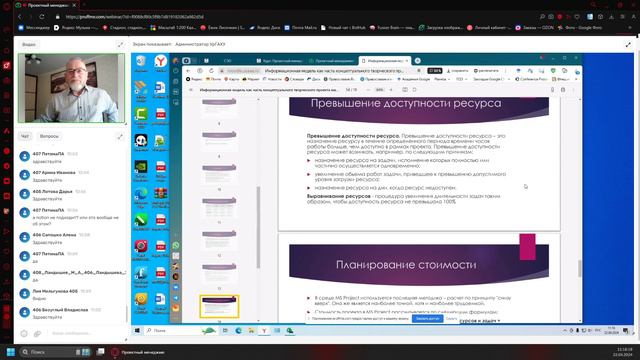
Task: Switch to the Чат tab
Action: (x=25, y=136)
